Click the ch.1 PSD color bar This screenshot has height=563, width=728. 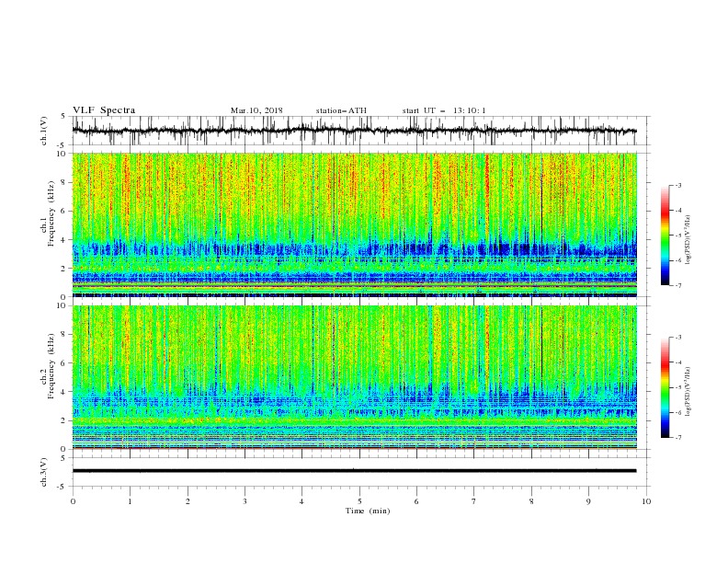tap(665, 236)
